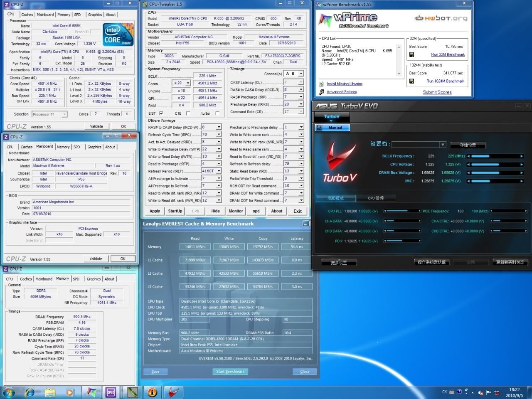This screenshot has height=399, width=532.
Task: Click the save icon for the 32M score
Action: click(411, 54)
